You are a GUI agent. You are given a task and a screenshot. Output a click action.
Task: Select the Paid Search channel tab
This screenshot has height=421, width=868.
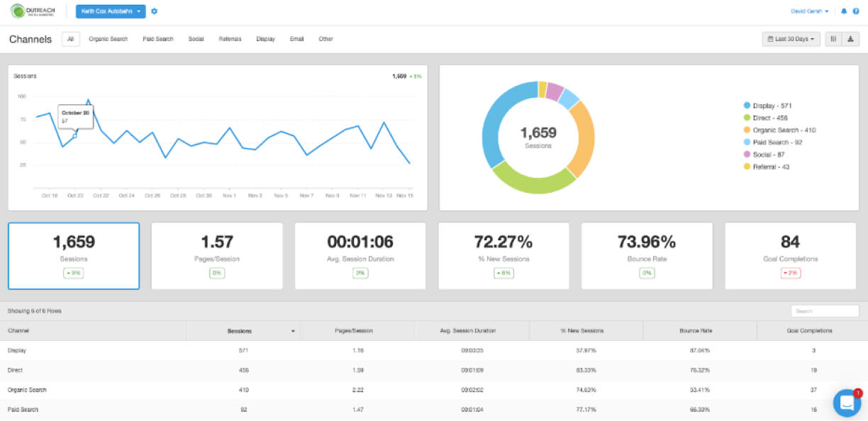[x=158, y=39]
